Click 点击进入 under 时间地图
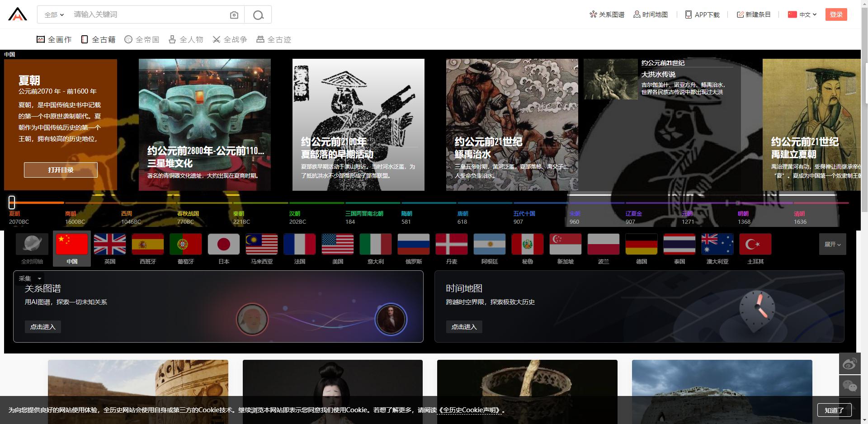Image resolution: width=868 pixels, height=424 pixels. tap(464, 327)
